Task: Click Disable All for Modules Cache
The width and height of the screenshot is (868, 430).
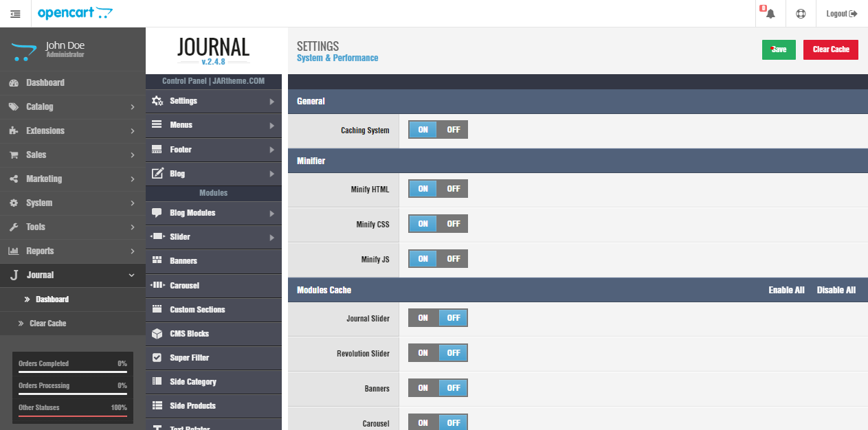Action: 836,290
